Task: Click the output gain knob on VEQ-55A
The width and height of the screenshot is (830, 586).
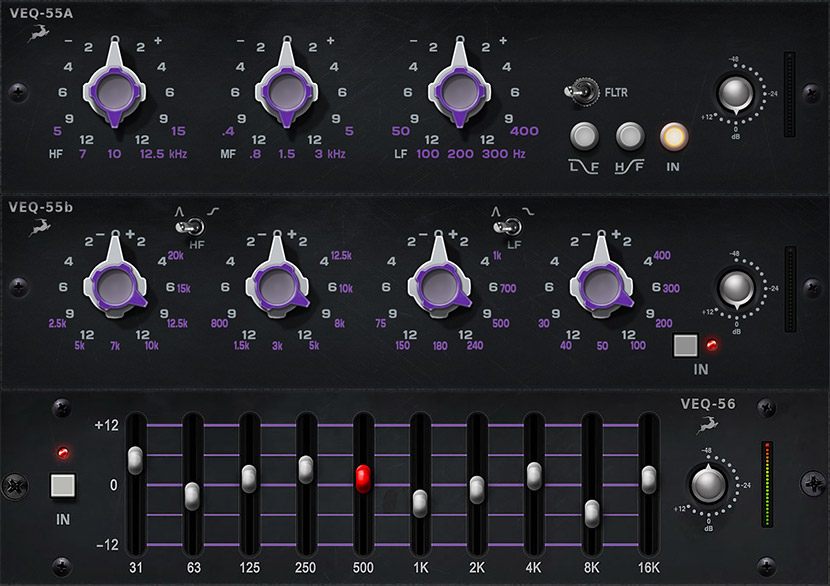Action: pos(735,94)
